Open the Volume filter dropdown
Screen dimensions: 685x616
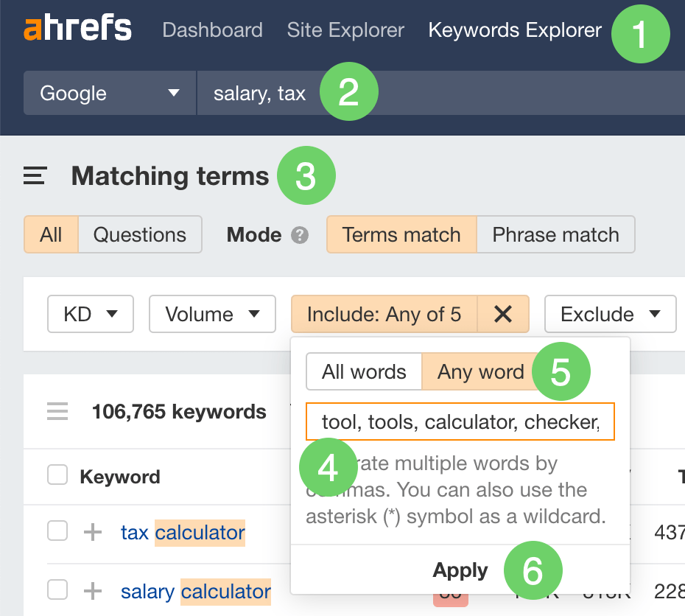click(212, 314)
